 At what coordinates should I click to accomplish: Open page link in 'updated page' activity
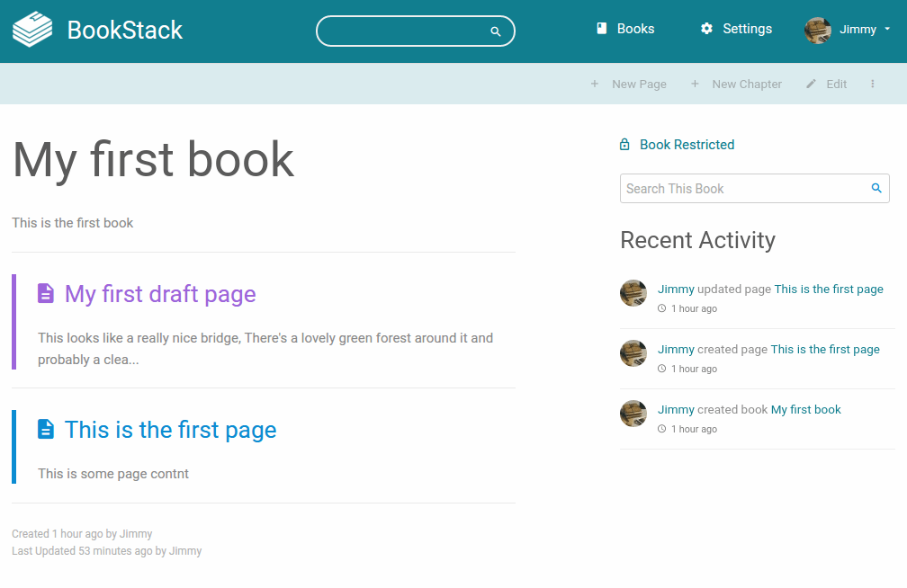829,290
